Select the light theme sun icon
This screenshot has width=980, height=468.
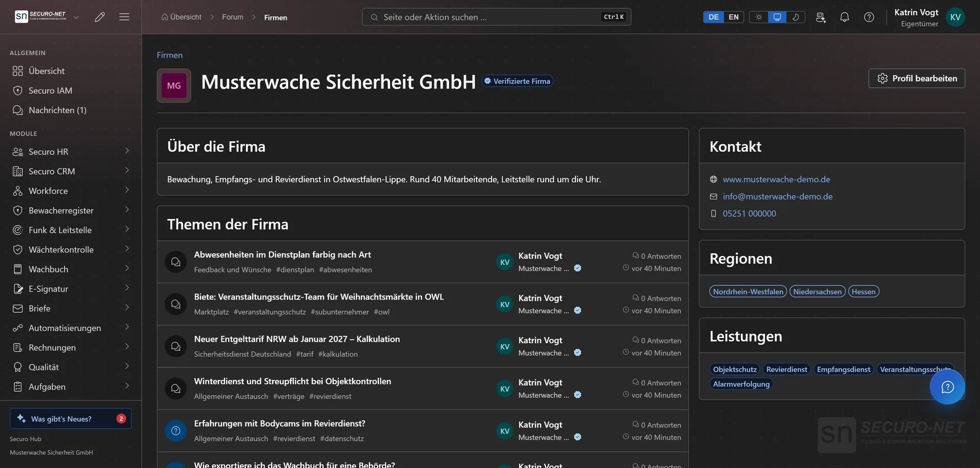759,17
